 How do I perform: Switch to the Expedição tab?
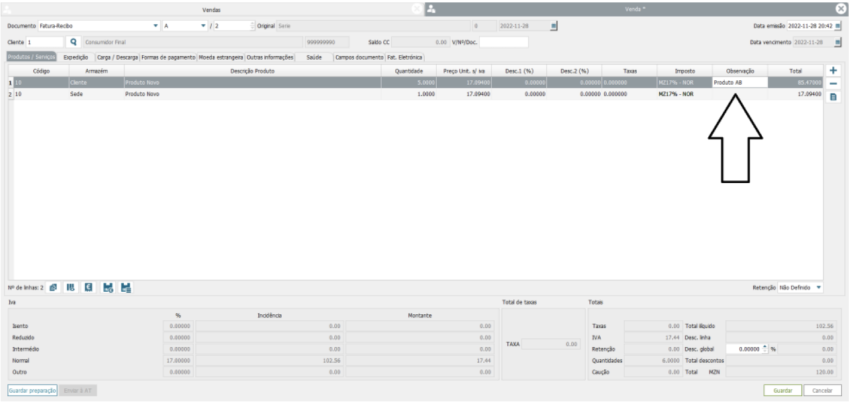[x=76, y=58]
